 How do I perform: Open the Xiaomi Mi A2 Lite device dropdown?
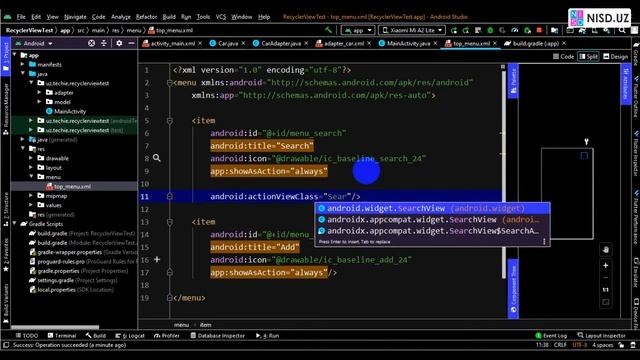[412, 30]
